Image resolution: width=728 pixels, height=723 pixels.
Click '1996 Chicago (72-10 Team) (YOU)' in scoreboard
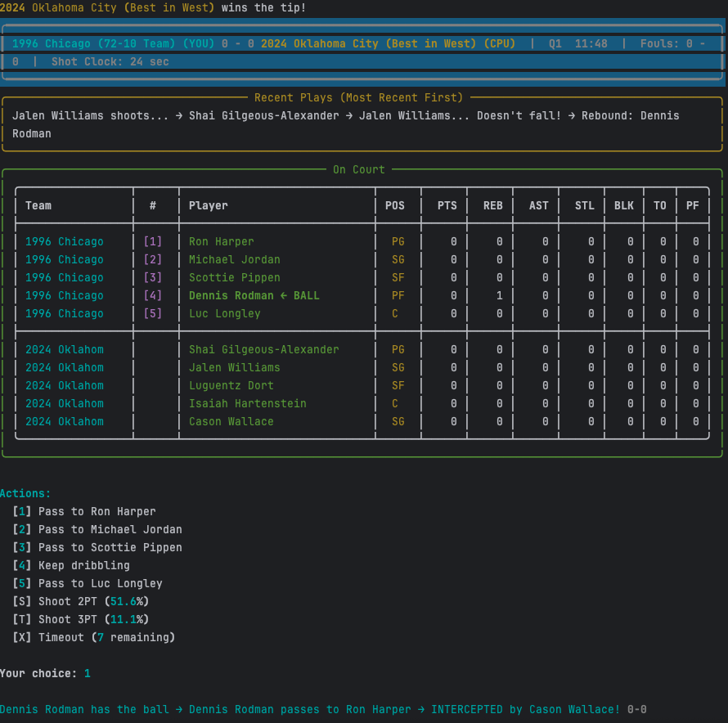pos(113,43)
